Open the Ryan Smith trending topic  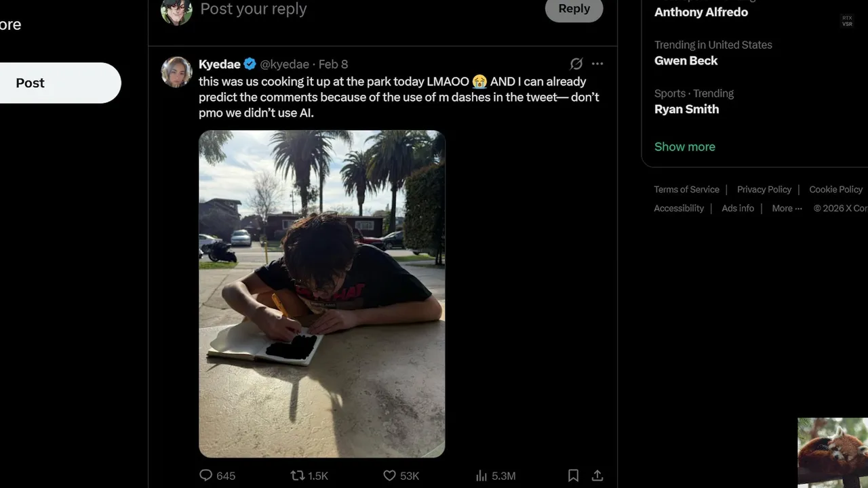coord(686,109)
